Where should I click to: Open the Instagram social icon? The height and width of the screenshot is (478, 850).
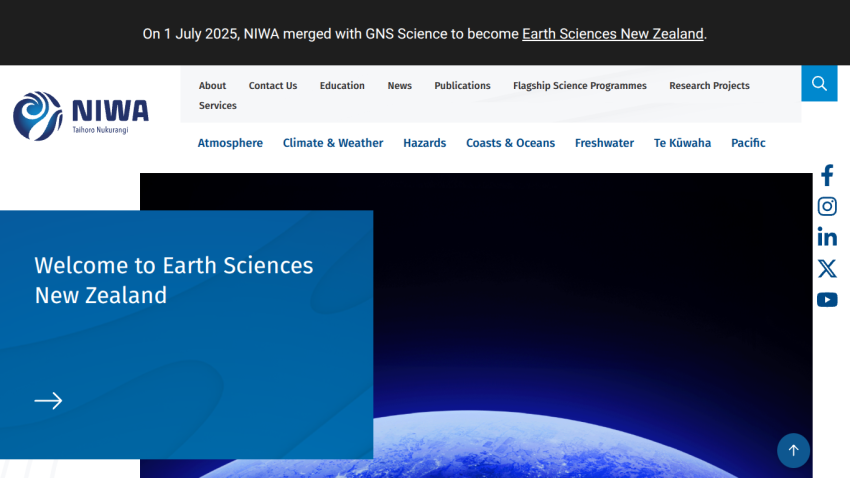click(827, 206)
